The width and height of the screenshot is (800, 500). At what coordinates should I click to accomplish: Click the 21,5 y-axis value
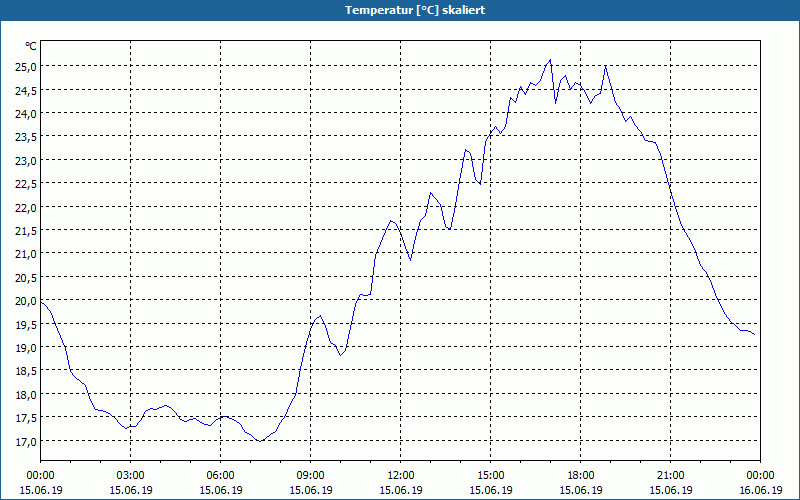26,231
